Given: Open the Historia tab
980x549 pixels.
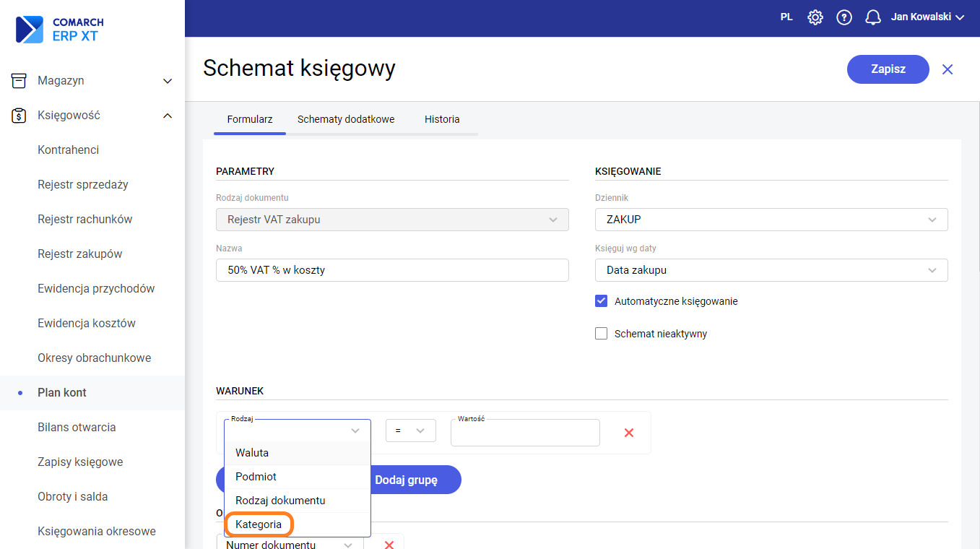Looking at the screenshot, I should pyautogui.click(x=442, y=119).
